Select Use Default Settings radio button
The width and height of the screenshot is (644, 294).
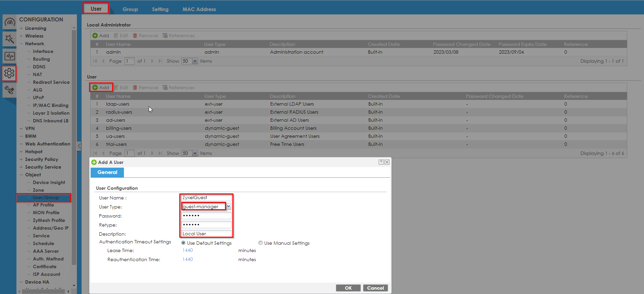coord(183,243)
